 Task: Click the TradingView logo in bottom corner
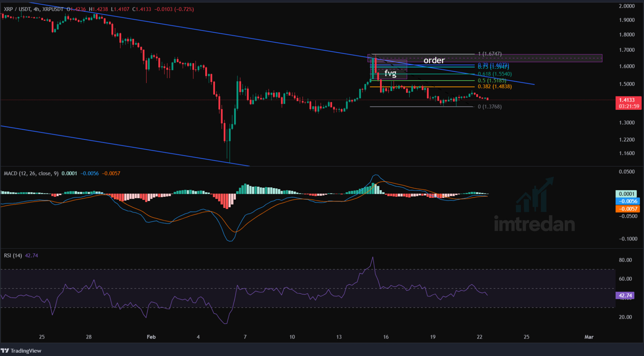coord(21,351)
